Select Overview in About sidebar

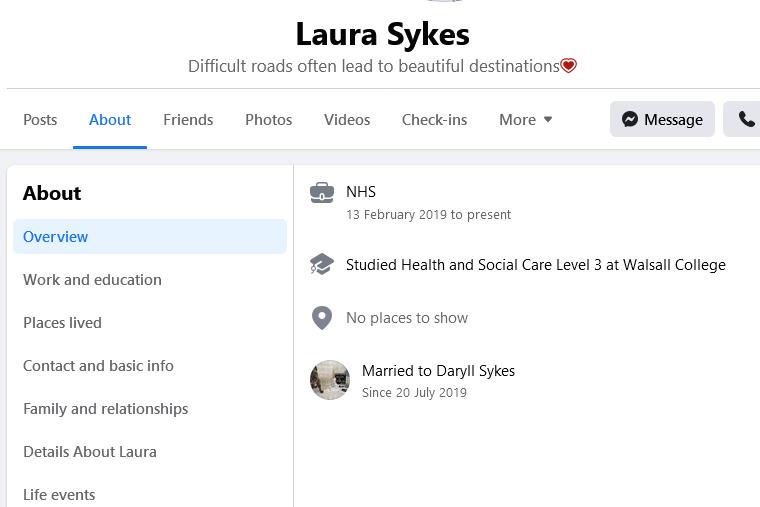56,237
